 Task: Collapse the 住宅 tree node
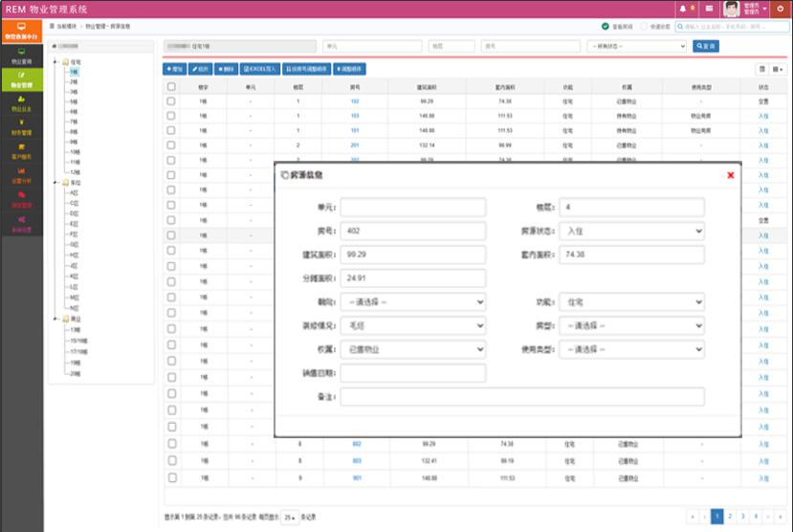[x=55, y=61]
